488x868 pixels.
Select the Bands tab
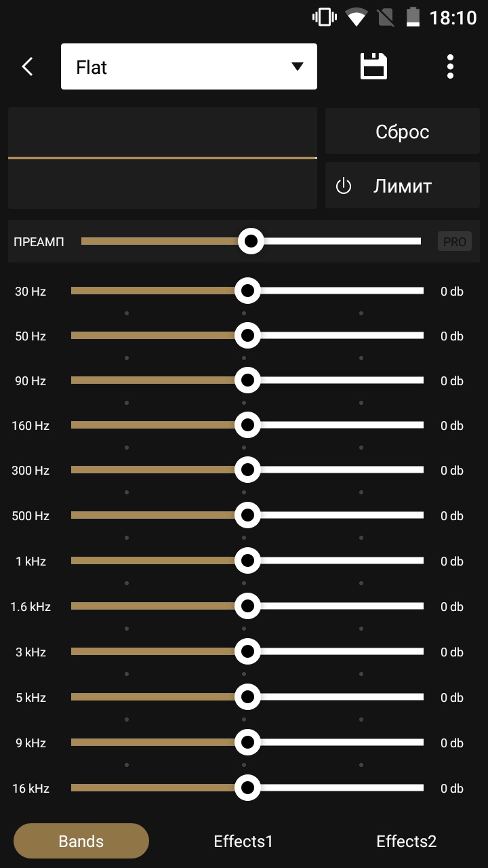pos(81,842)
